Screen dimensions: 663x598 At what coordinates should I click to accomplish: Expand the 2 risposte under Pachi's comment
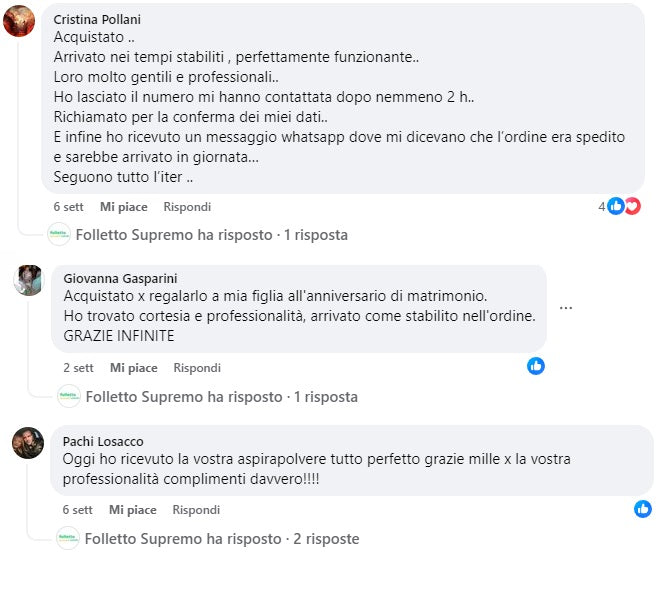tap(222, 539)
